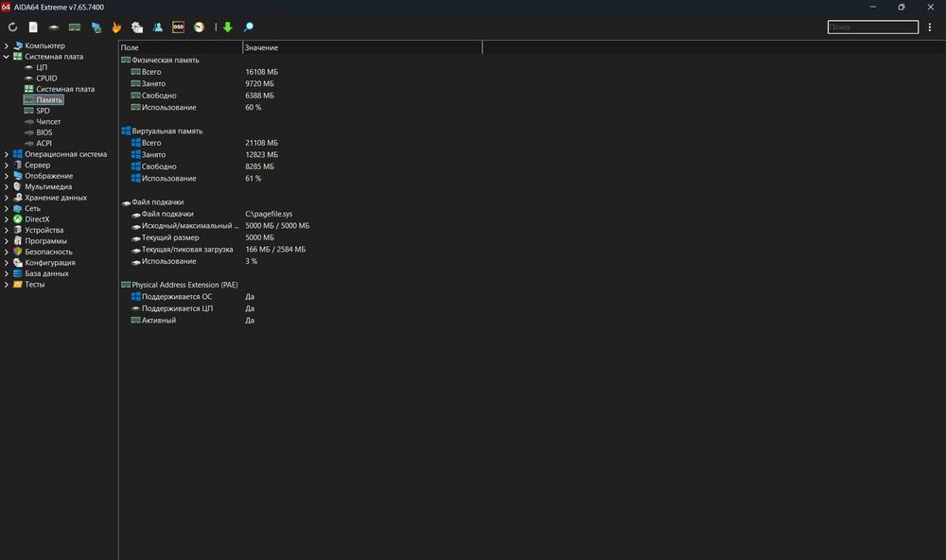Select База данных in the tree
The width and height of the screenshot is (946, 560).
point(46,274)
